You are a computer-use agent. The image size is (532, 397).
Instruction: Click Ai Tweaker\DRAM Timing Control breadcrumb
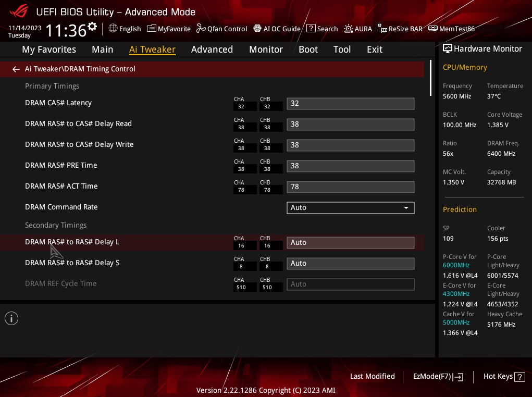tap(80, 69)
